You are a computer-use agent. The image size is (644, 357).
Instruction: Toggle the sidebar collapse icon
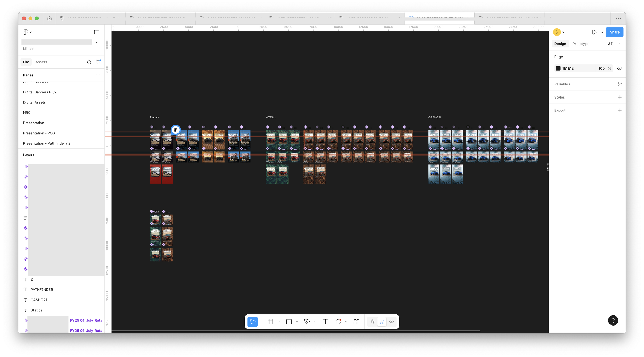(x=97, y=32)
